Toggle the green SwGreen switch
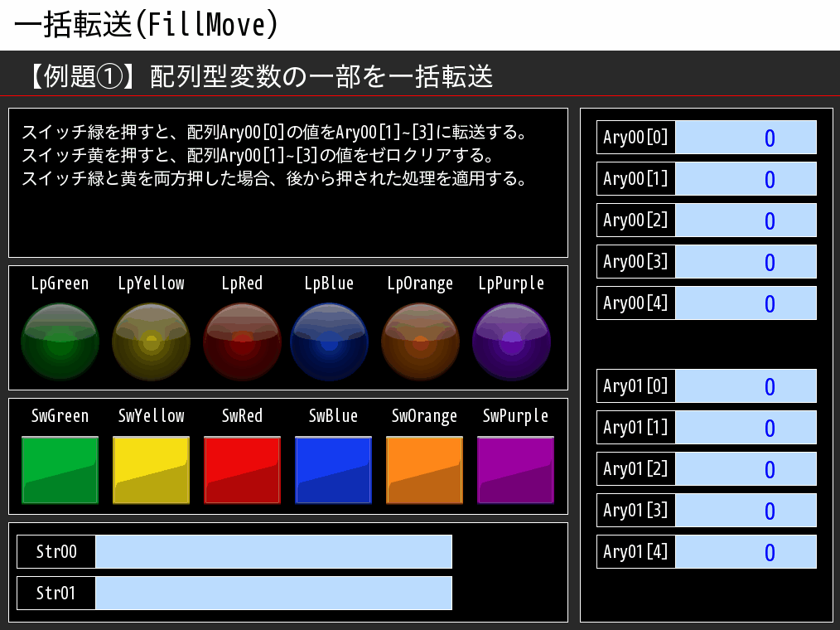Viewport: 840px width, 630px height. point(60,470)
